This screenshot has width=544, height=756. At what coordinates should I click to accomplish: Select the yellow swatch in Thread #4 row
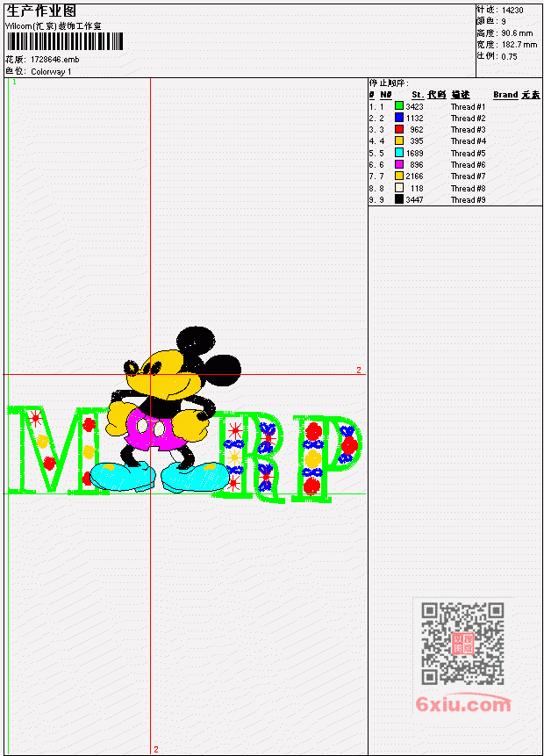click(x=399, y=140)
